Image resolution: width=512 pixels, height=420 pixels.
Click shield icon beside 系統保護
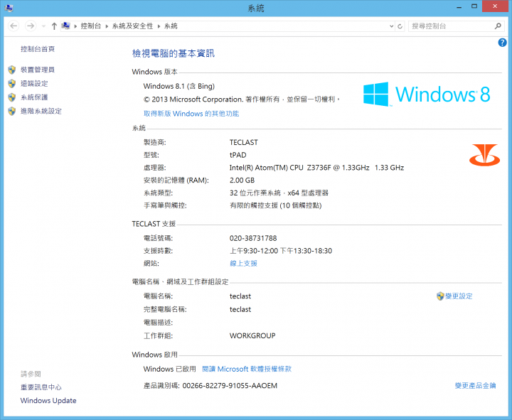click(12, 97)
